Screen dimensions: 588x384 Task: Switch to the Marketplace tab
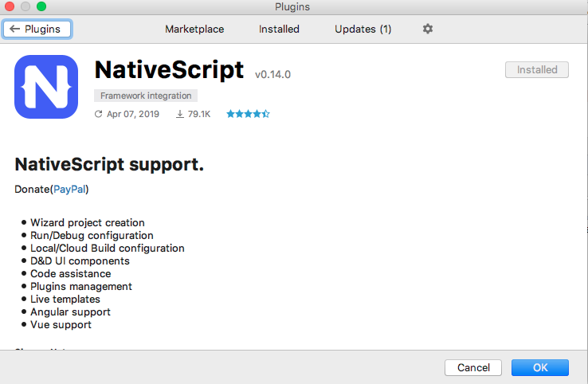pyautogui.click(x=194, y=29)
